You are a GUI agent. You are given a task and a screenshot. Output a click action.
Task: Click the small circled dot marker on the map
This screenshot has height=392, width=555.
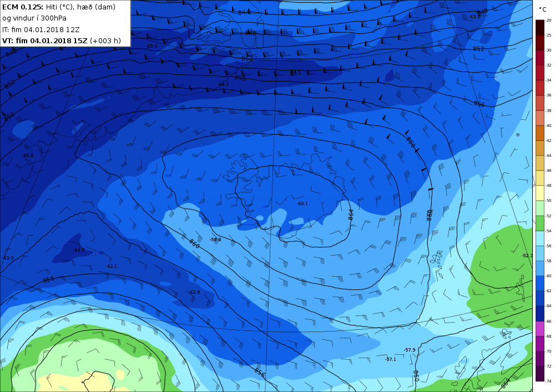pos(518,135)
